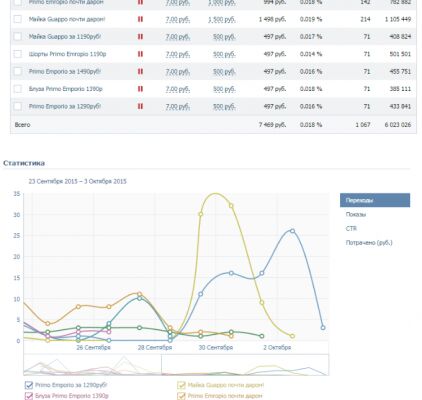422x400 pixels.
Task: Edit 500 руб. limit of Primo Emporio за 1490руб!
Action: (224, 72)
